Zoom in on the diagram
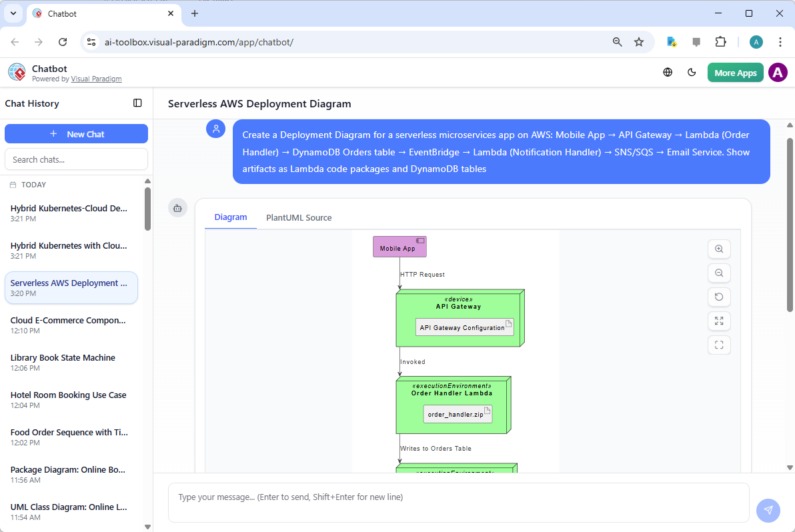Screen dimensions: 795x532 (719, 249)
